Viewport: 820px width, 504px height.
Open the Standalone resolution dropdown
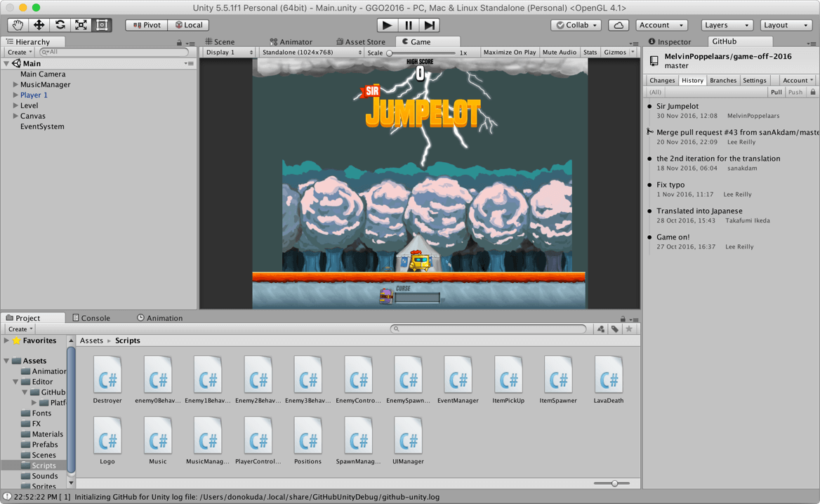click(312, 52)
